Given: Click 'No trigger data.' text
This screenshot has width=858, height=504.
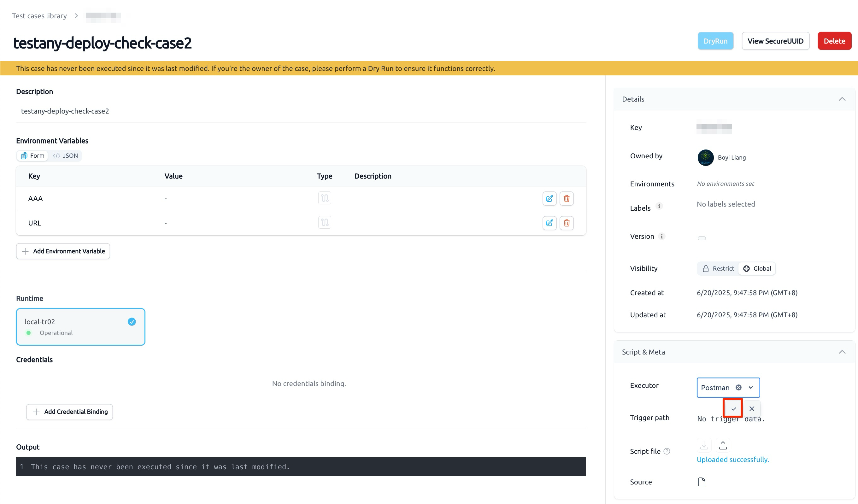Looking at the screenshot, I should [731, 419].
